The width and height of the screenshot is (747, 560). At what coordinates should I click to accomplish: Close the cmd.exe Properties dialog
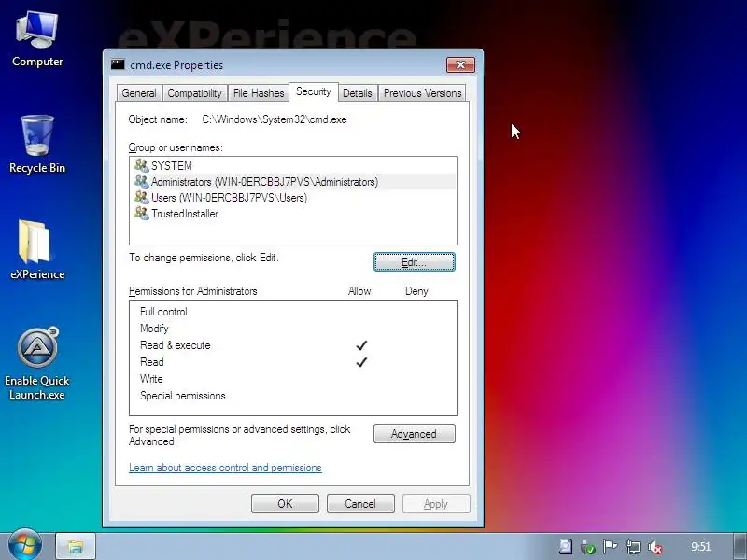coord(460,64)
